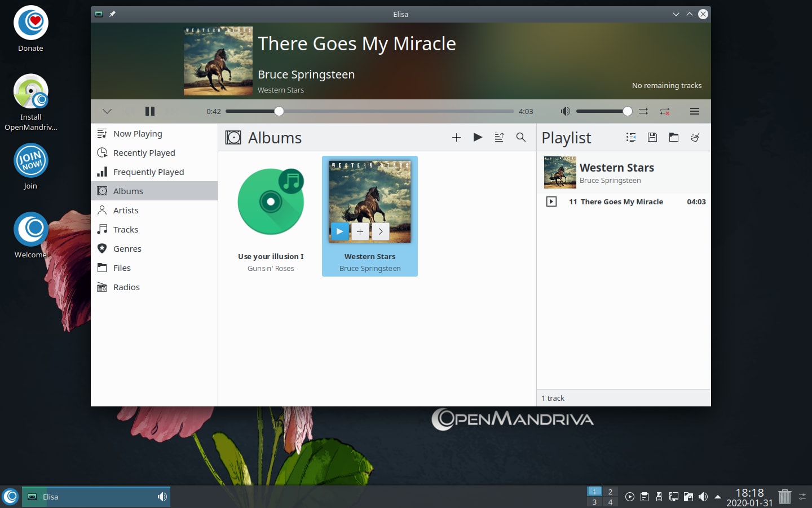Collapse the header with chevron arrow

tap(107, 111)
